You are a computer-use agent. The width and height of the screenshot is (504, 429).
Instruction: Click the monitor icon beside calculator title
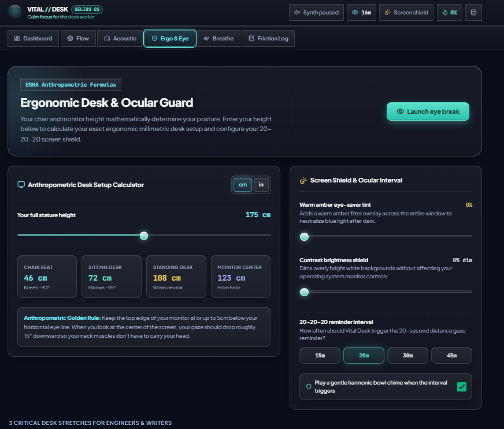click(21, 185)
